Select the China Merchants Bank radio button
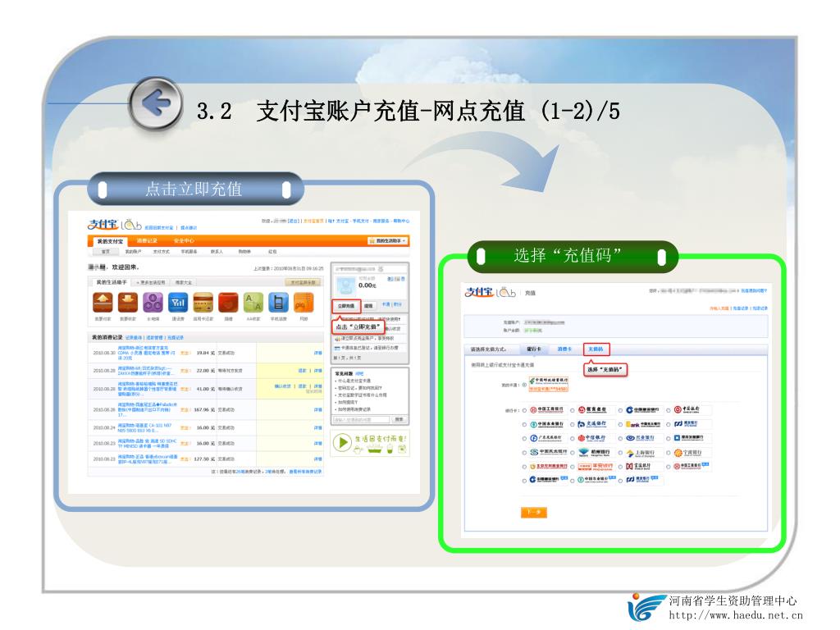 (x=573, y=411)
